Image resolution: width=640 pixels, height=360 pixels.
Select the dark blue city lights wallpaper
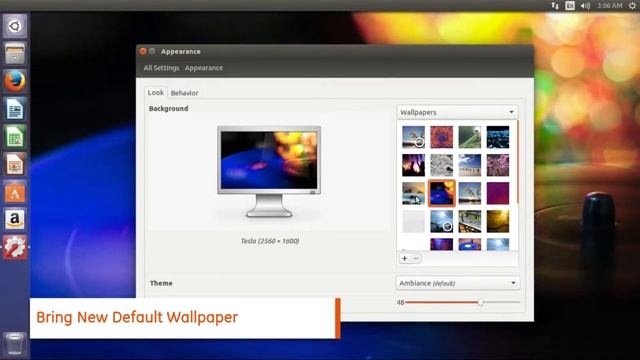tap(498, 137)
